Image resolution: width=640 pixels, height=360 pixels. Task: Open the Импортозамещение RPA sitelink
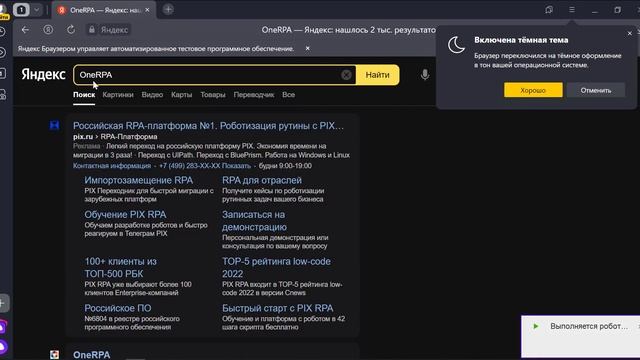(138, 180)
